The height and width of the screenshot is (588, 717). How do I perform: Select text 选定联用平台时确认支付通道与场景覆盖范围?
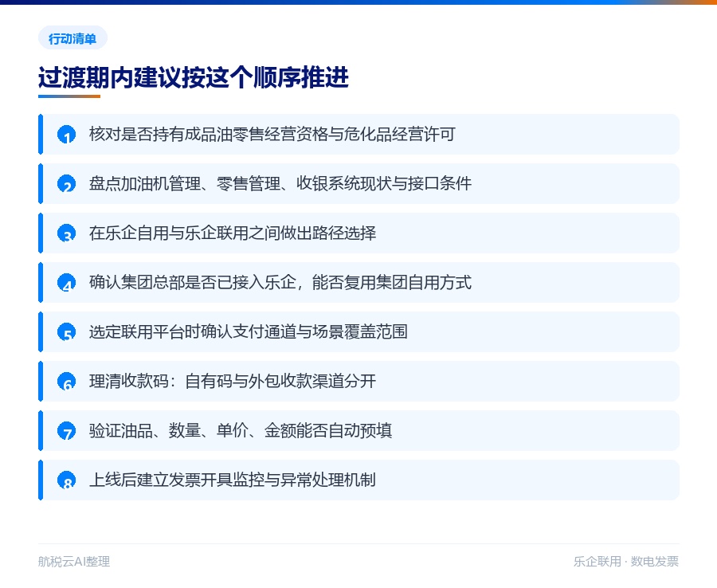tap(249, 332)
